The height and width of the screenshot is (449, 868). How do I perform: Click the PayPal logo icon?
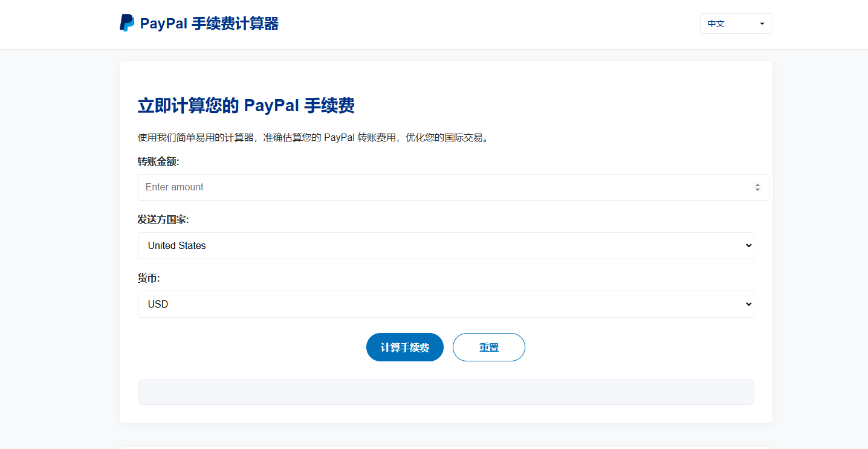point(127,23)
